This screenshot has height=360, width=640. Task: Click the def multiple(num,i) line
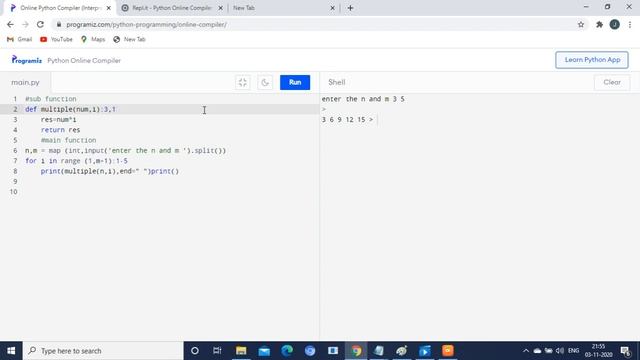[70, 109]
